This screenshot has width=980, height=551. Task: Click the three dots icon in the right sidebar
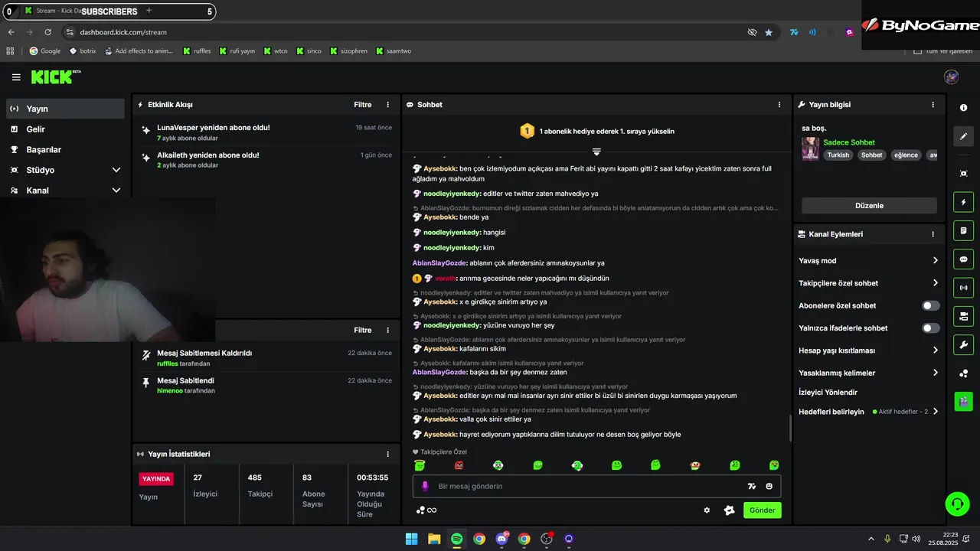(x=963, y=373)
